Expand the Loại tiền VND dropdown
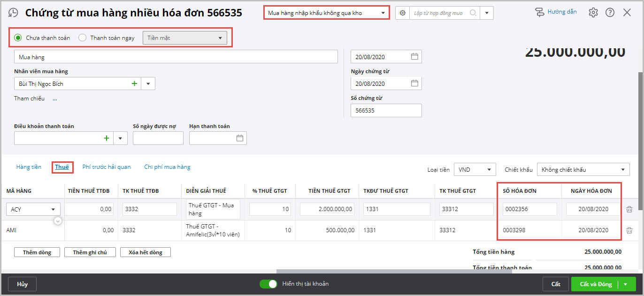644x296 pixels. pos(475,169)
